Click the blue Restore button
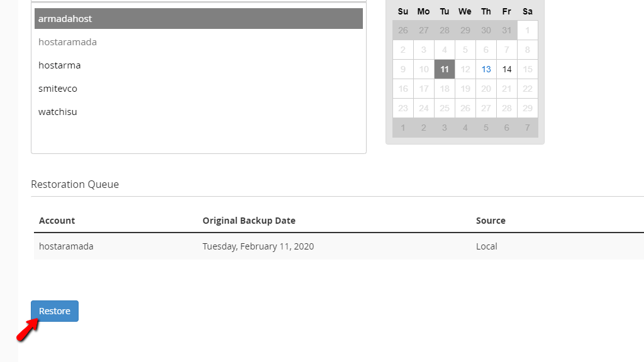644x362 pixels. click(55, 311)
